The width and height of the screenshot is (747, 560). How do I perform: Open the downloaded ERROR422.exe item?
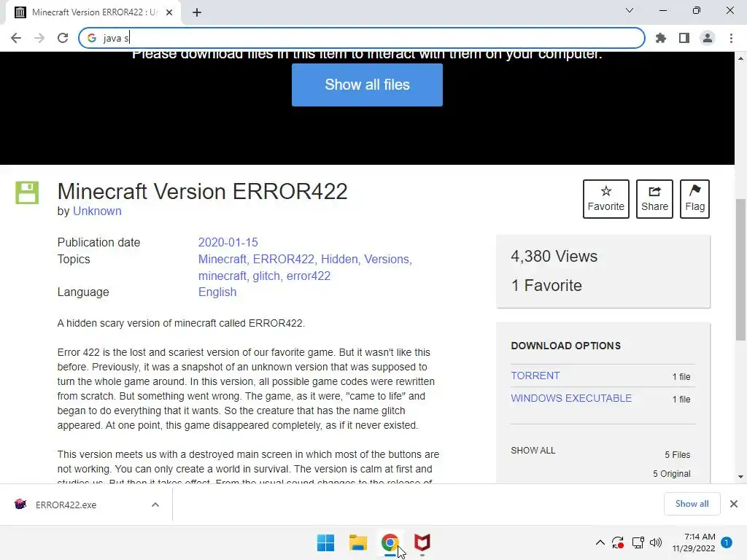pos(66,505)
